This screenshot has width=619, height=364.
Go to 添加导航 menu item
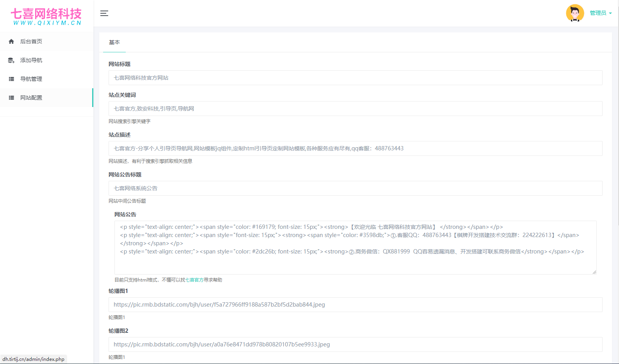click(x=31, y=60)
